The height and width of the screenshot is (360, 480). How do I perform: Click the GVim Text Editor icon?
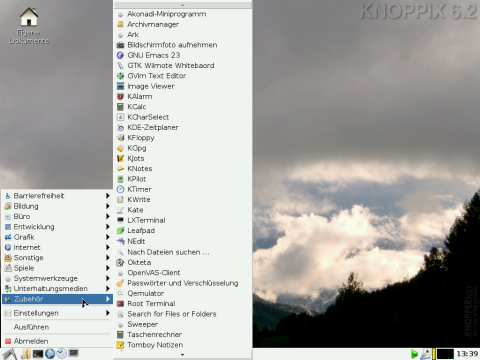[120, 76]
